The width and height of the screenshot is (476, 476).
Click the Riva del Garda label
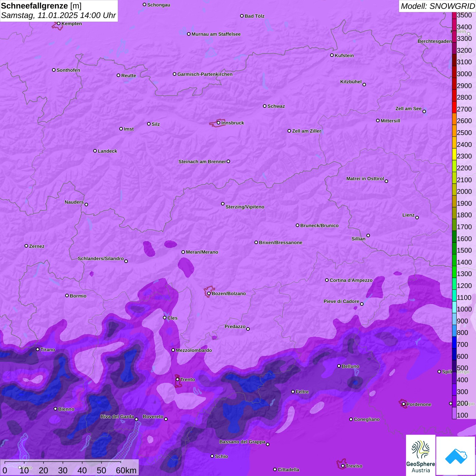[117, 417]
